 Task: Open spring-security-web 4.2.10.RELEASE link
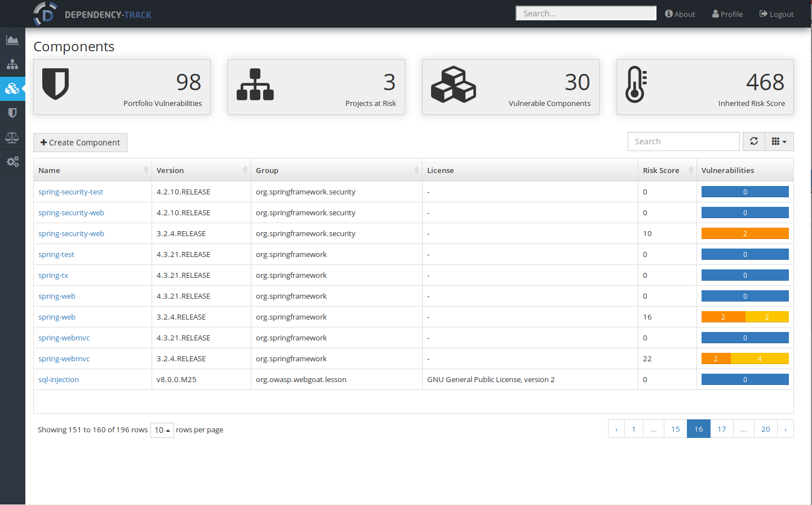[x=71, y=213]
